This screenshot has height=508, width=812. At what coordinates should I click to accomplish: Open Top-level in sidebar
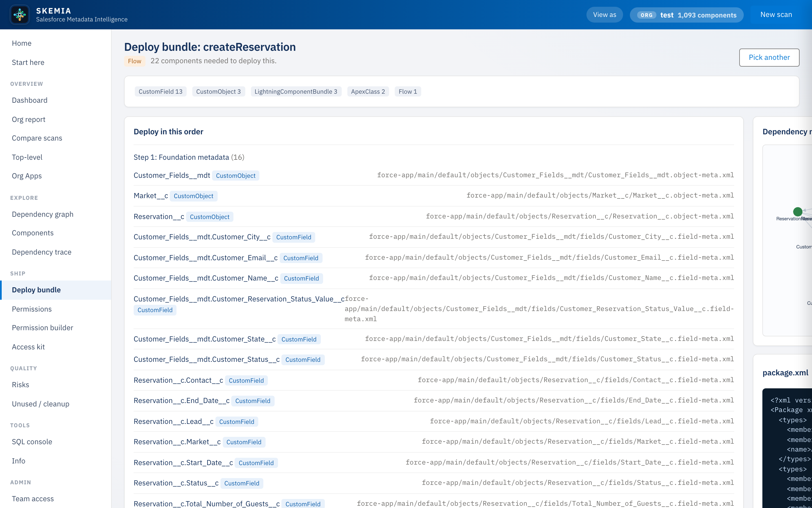tap(56, 157)
